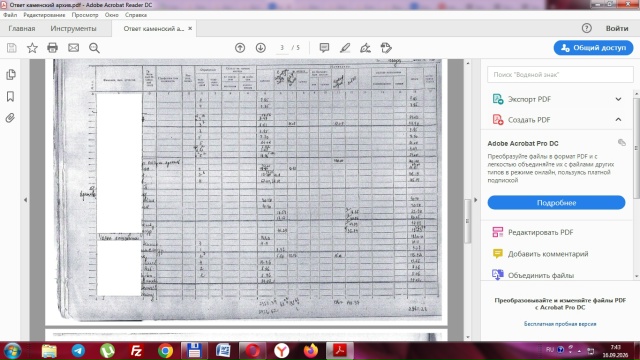Switch to the Инструменты tab
The image size is (640, 360).
73,29
